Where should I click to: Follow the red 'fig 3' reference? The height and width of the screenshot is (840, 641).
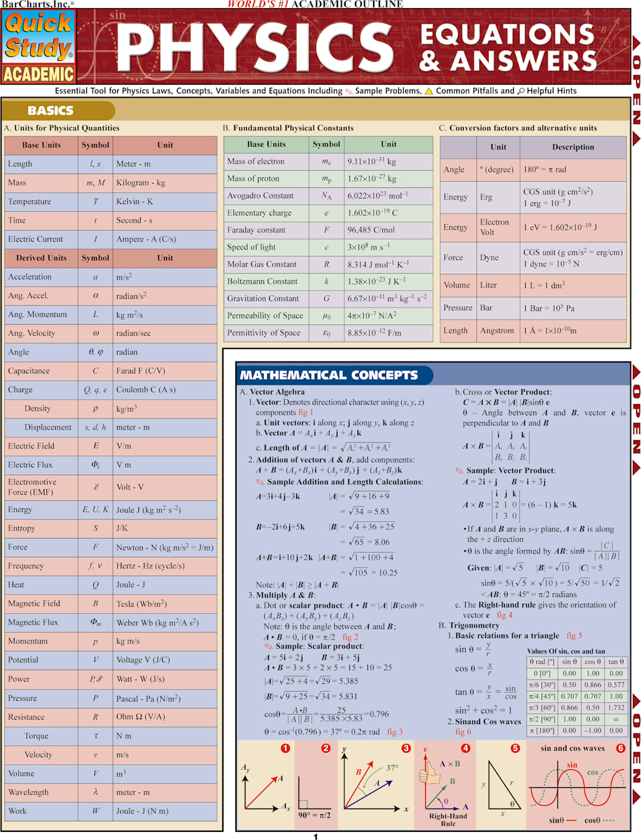[x=394, y=732]
